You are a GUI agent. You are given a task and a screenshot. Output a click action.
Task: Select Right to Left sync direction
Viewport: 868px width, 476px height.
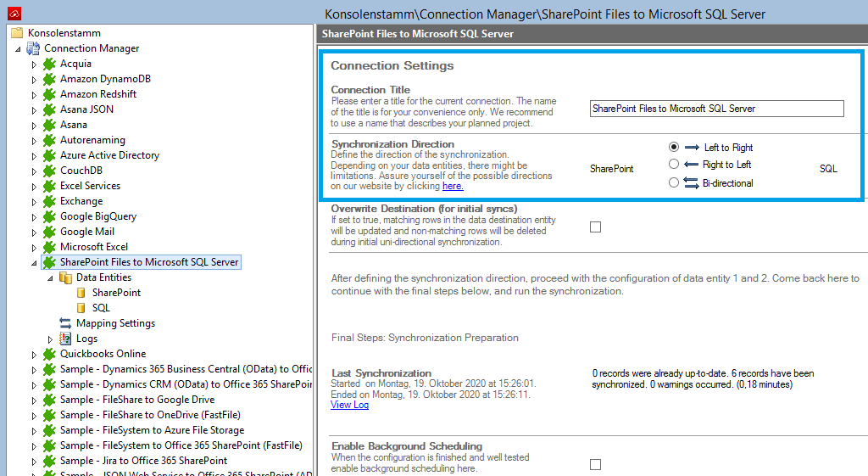tap(674, 164)
